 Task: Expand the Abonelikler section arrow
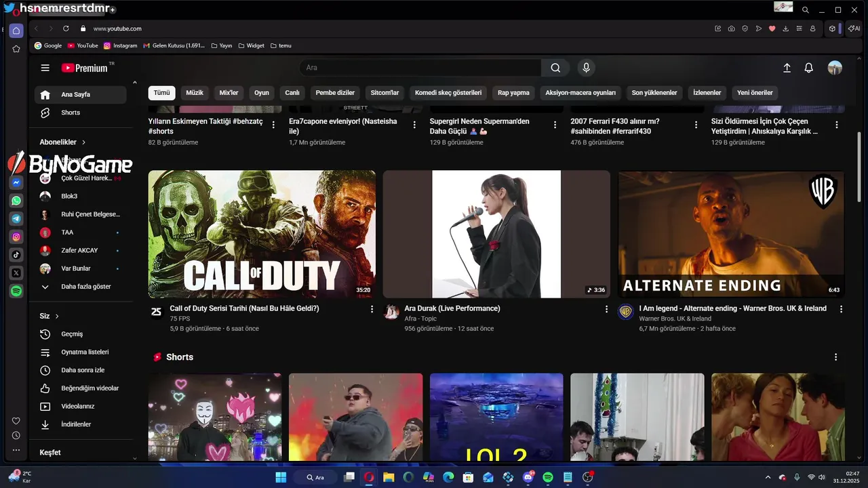(83, 142)
